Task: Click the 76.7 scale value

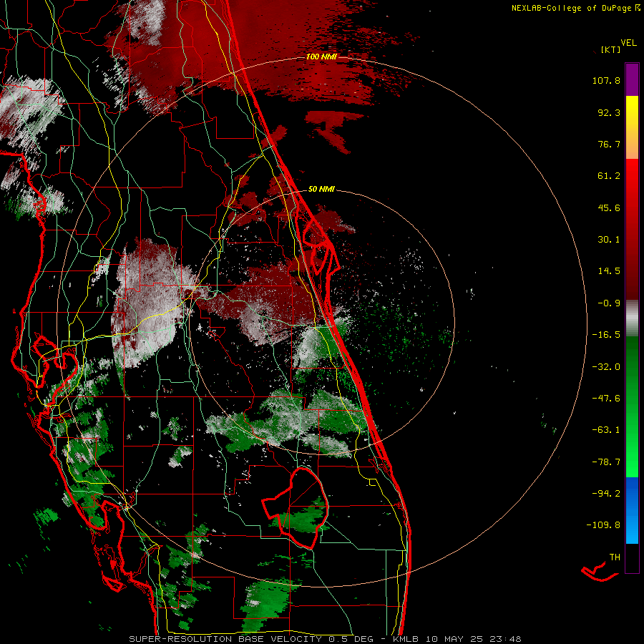Action: [x=609, y=144]
